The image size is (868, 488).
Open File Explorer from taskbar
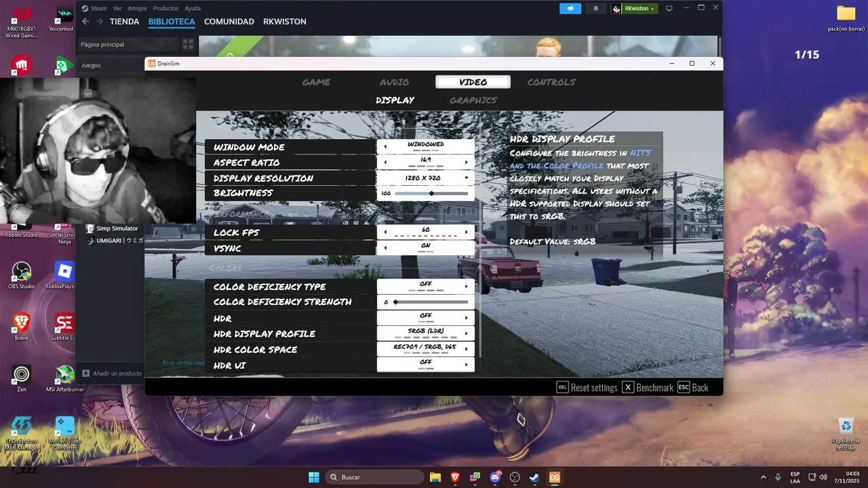[x=435, y=477]
